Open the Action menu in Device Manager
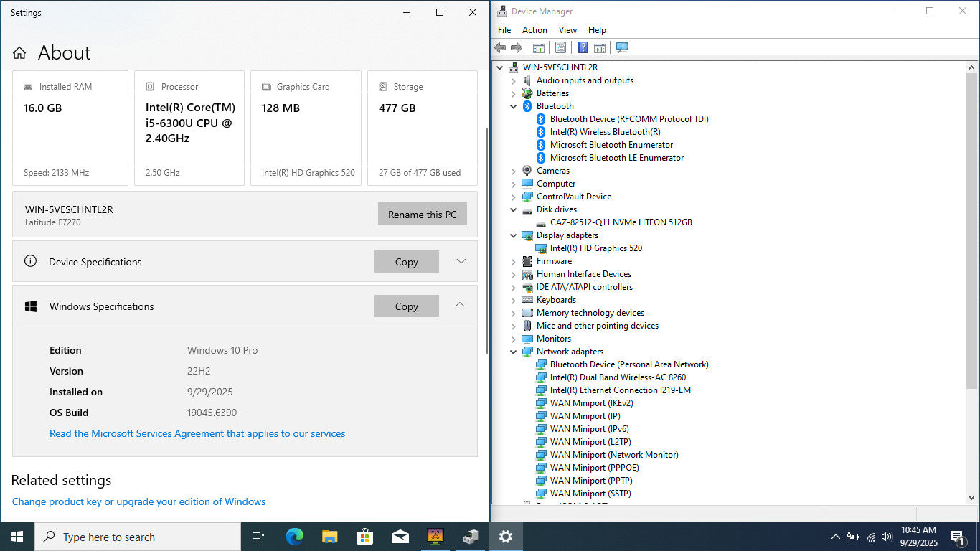This screenshot has width=980, height=551. coord(534,30)
